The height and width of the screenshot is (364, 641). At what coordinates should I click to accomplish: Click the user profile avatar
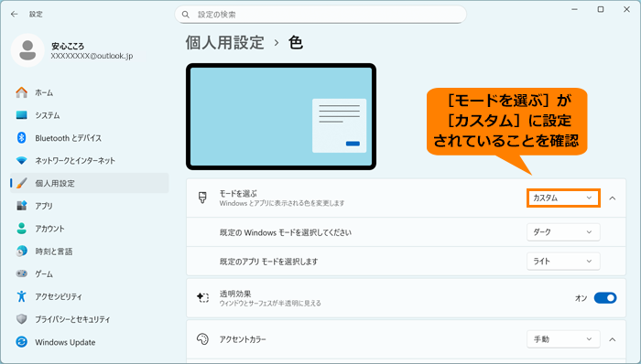(x=27, y=50)
